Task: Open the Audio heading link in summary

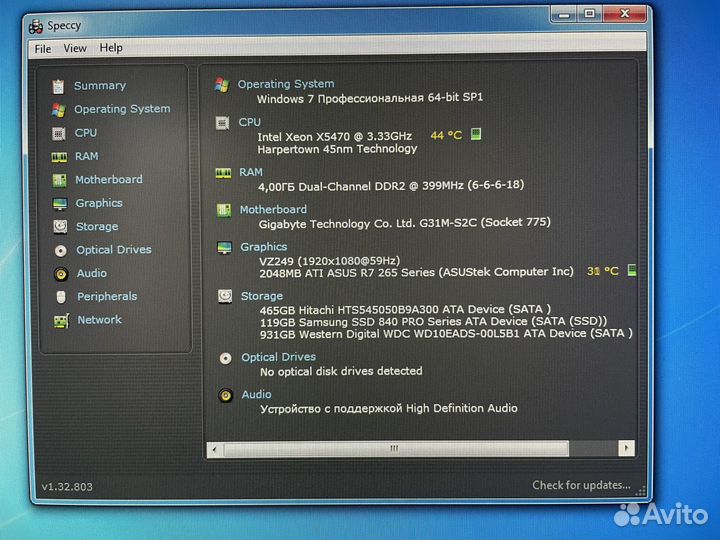Action: 257,394
